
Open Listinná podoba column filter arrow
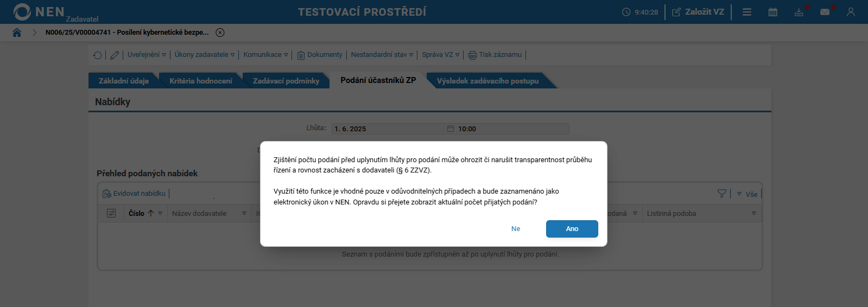pyautogui.click(x=754, y=213)
